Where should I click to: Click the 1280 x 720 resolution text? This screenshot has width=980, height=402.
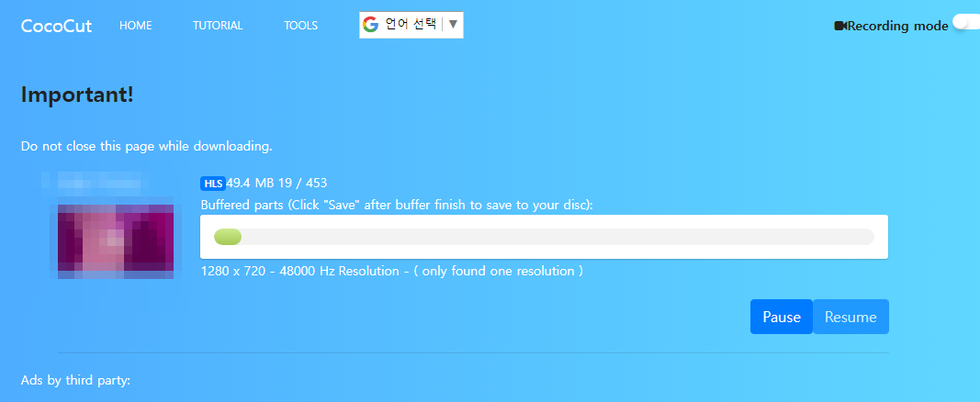(x=392, y=272)
